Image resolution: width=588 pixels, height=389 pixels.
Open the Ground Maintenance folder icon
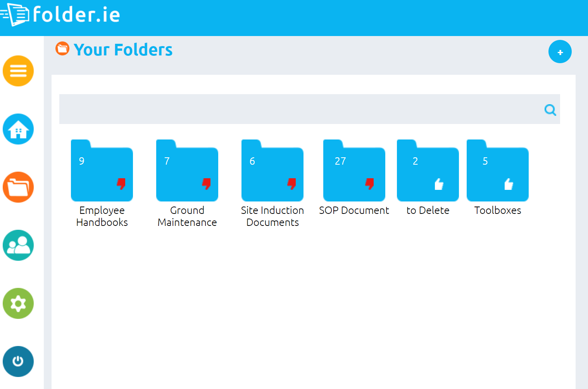coord(187,170)
